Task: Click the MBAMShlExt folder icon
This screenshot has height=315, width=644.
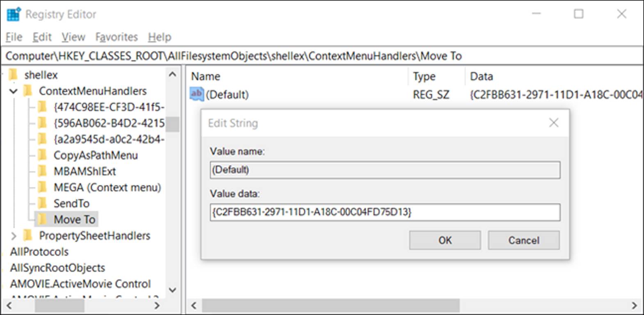Action: (42, 171)
